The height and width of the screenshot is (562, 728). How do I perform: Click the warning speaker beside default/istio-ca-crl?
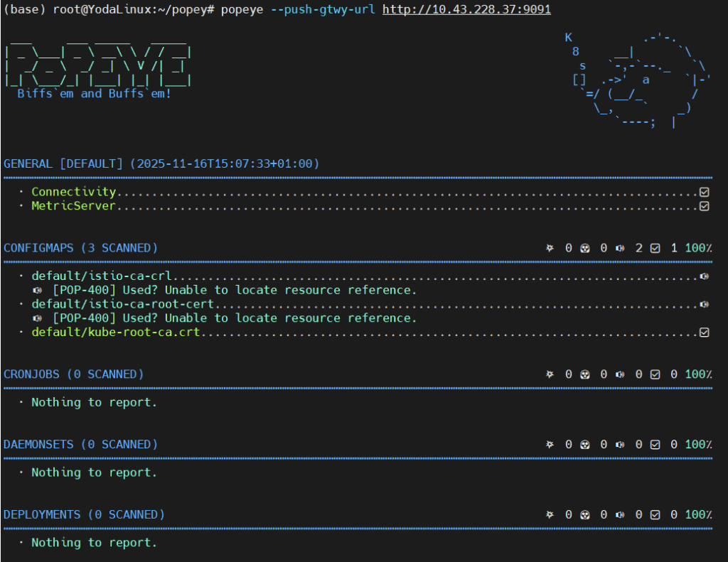704,276
